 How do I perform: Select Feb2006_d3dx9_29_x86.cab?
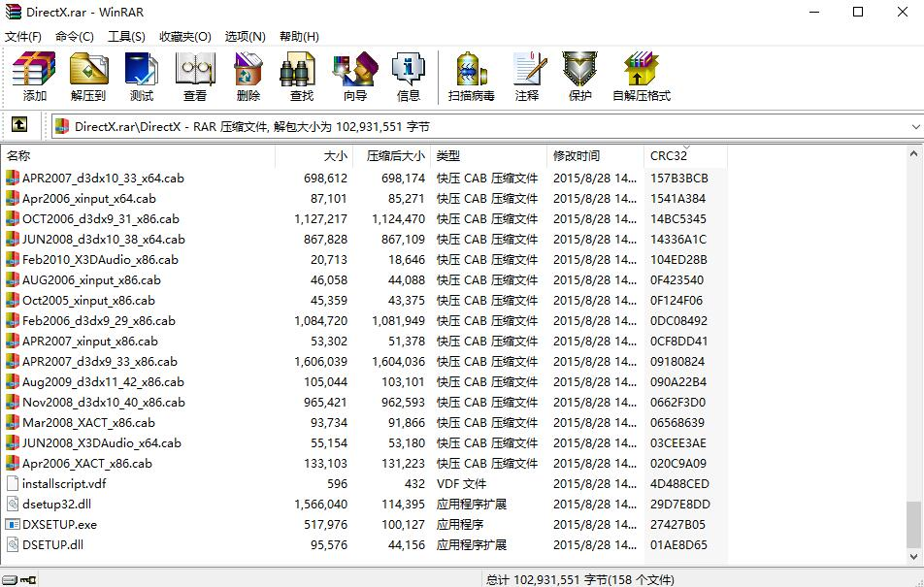coord(99,320)
